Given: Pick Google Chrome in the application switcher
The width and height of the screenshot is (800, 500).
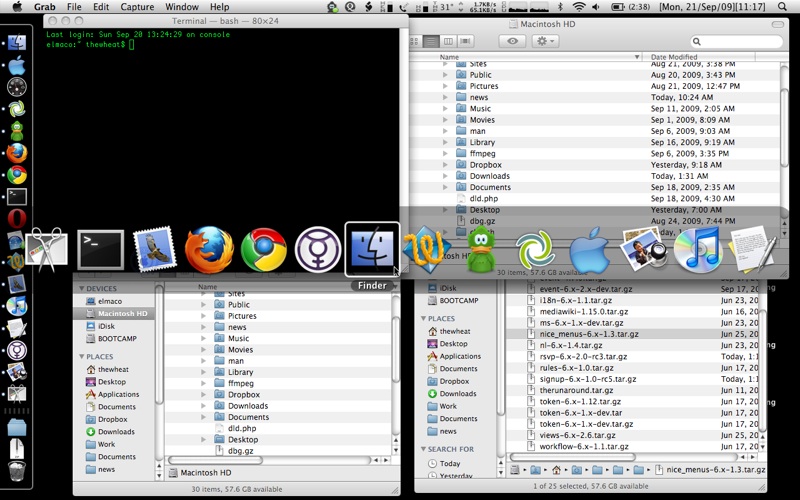Looking at the screenshot, I should 264,249.
